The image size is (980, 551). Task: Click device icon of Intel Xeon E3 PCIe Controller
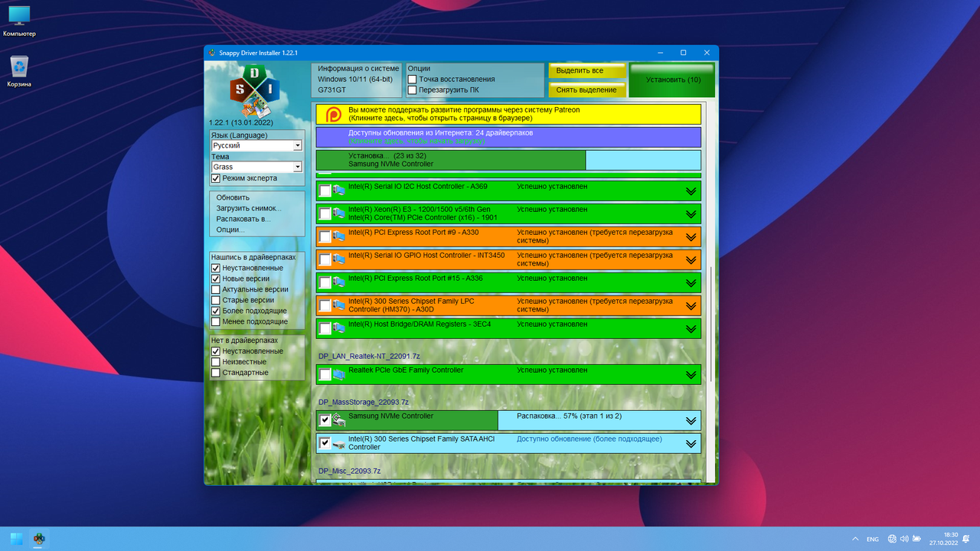click(x=338, y=214)
